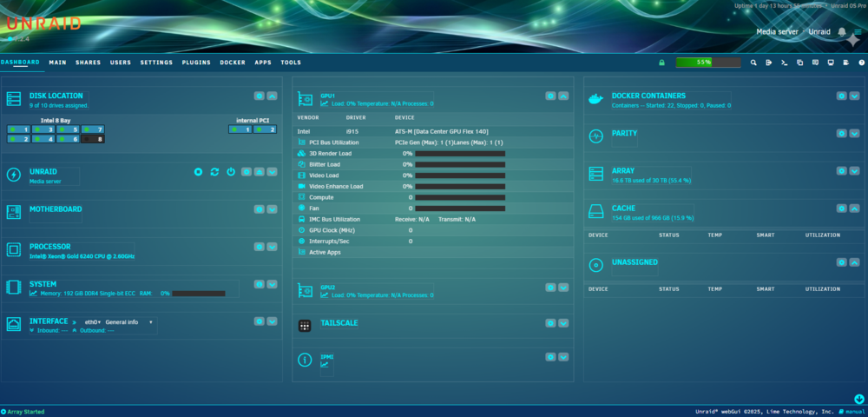Collapse the Cache tile
The image size is (868, 417).
pyautogui.click(x=854, y=208)
